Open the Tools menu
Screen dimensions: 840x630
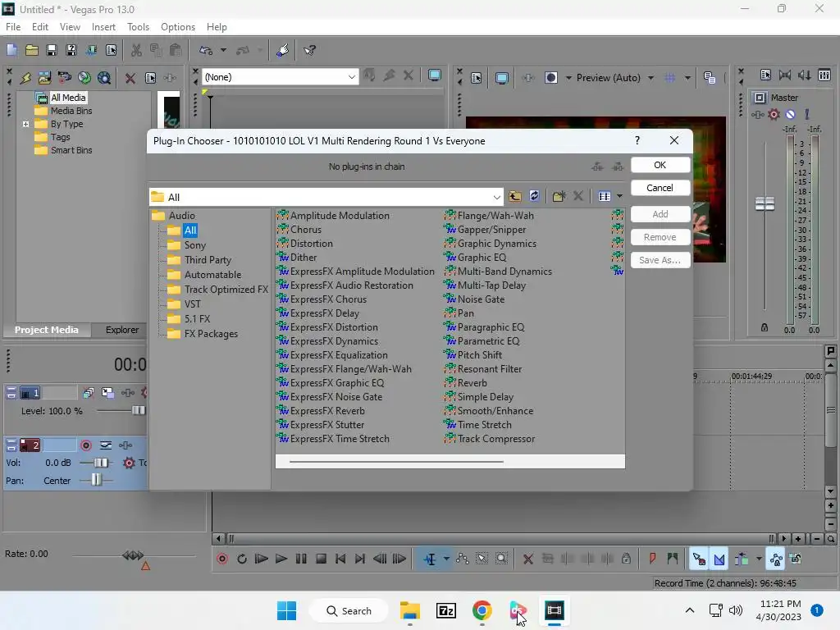click(x=138, y=27)
